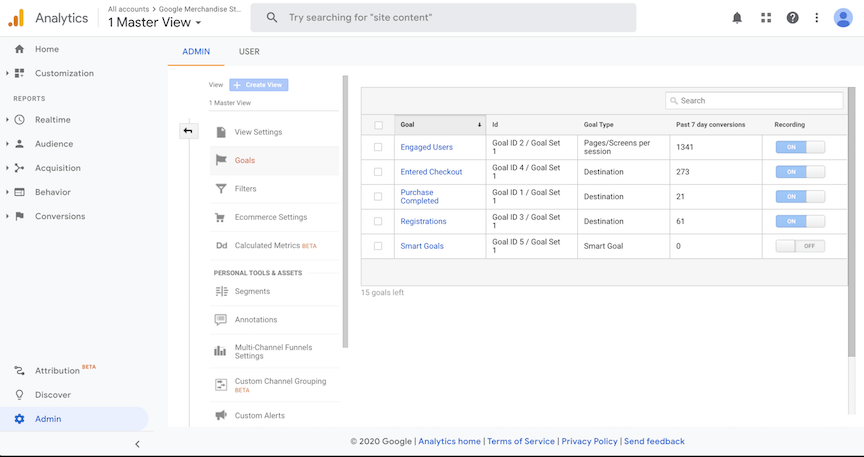Click the Segments icon

(x=222, y=292)
